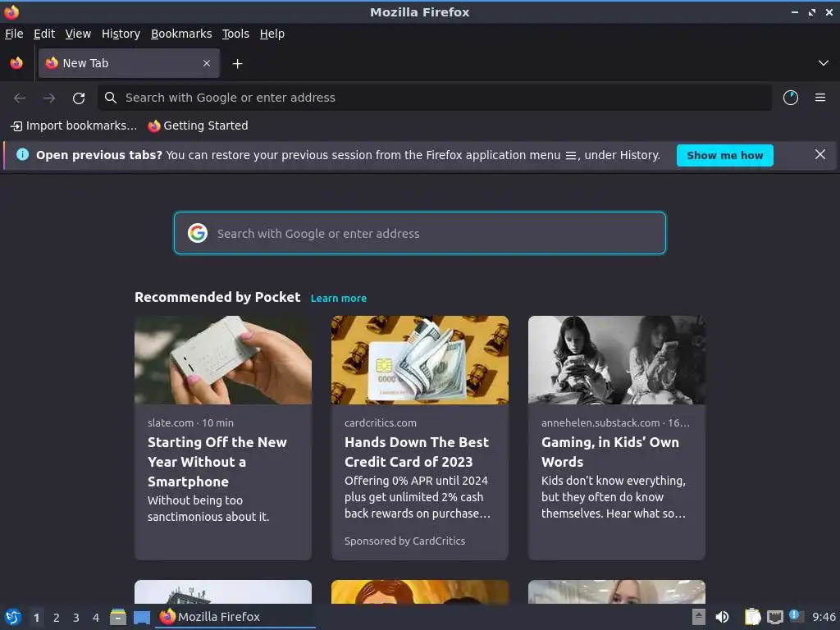
Task: Go forward one page
Action: (49, 98)
